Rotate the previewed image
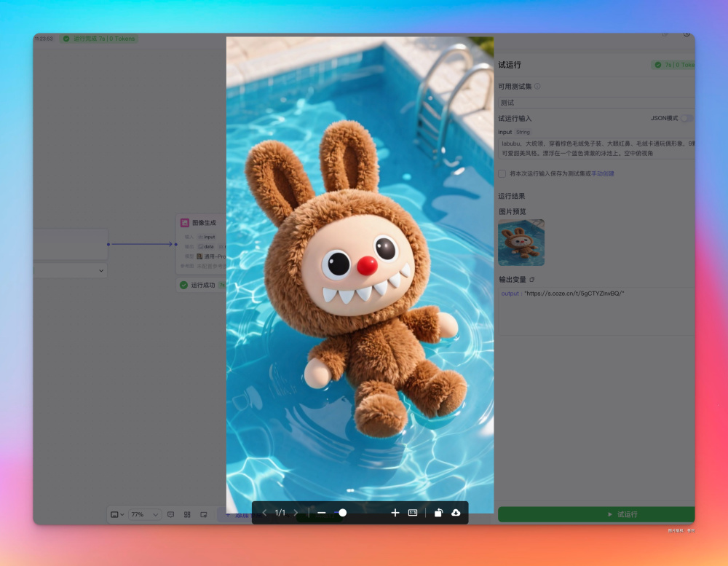 pyautogui.click(x=438, y=513)
